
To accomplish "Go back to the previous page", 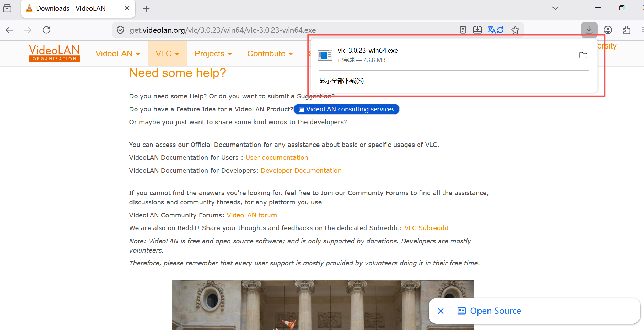I will 10,30.
